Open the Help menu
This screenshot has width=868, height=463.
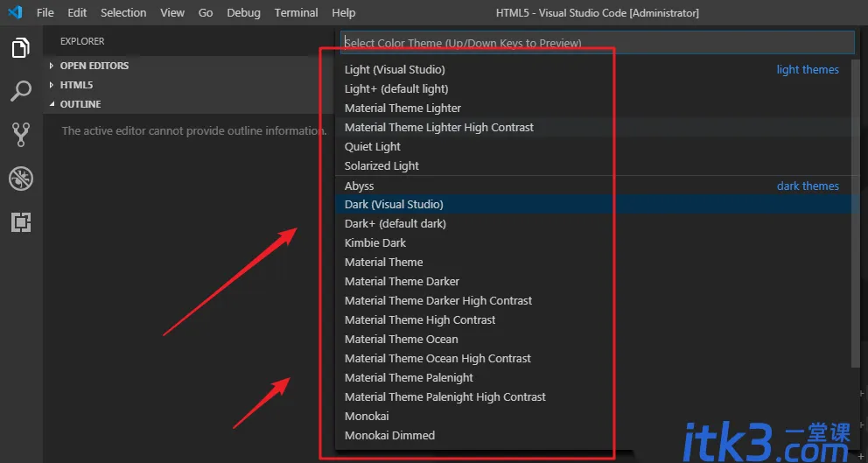click(344, 12)
